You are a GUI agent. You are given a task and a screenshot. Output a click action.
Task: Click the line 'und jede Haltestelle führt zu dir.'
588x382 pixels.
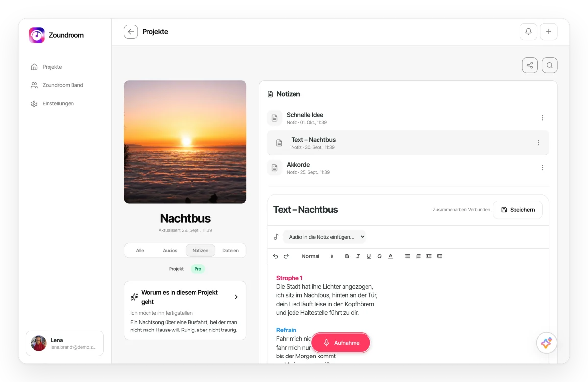[318, 313]
